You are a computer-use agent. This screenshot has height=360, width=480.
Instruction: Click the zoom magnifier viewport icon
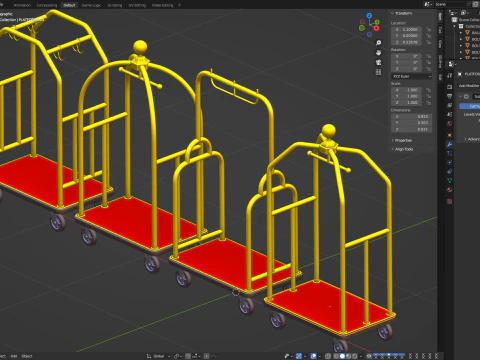click(x=378, y=43)
